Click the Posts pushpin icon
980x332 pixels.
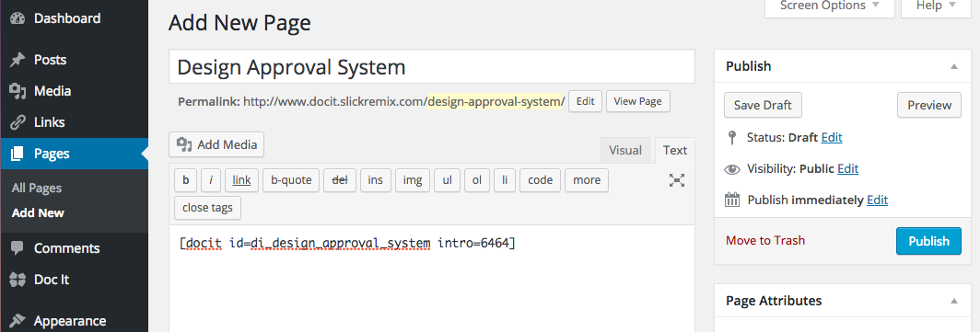pos(17,60)
